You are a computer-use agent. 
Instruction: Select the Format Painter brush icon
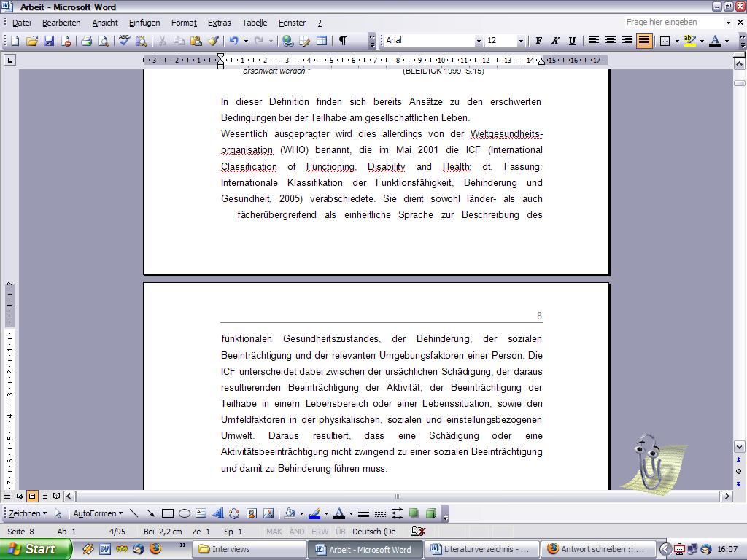pos(212,41)
